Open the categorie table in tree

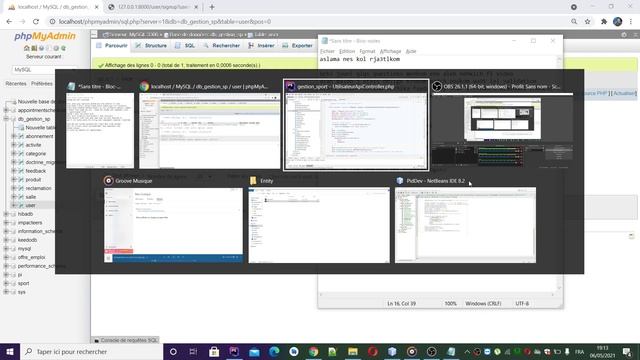click(36, 154)
